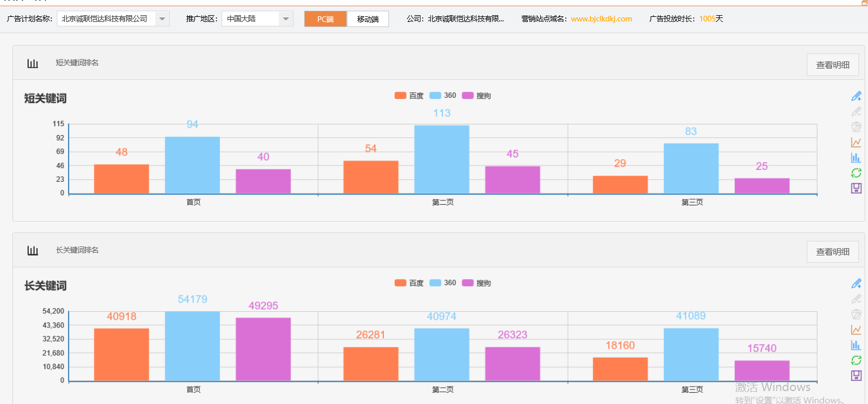
Task: Open the 广告计划名称 company dropdown
Action: (162, 18)
